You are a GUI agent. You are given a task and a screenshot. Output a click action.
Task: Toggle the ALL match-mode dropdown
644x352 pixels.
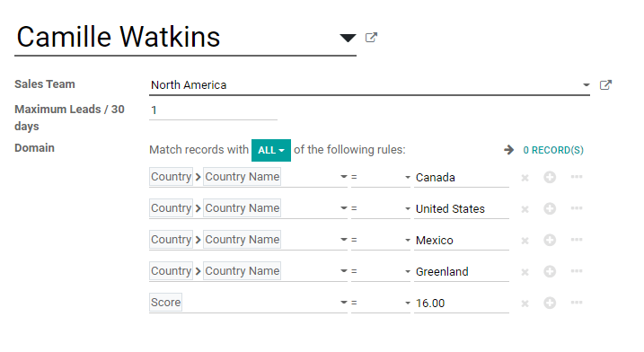(x=271, y=150)
